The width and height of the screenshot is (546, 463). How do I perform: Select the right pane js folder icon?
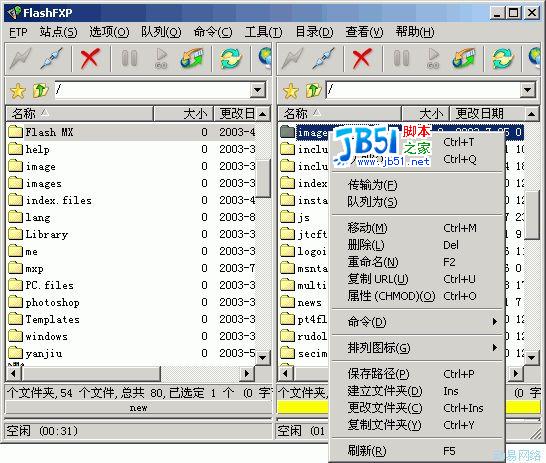point(287,217)
